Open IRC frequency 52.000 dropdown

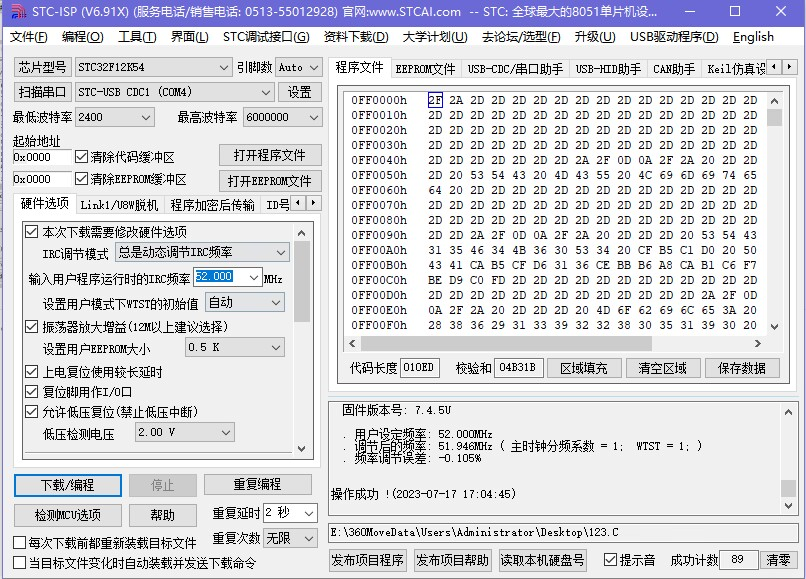[x=254, y=277]
